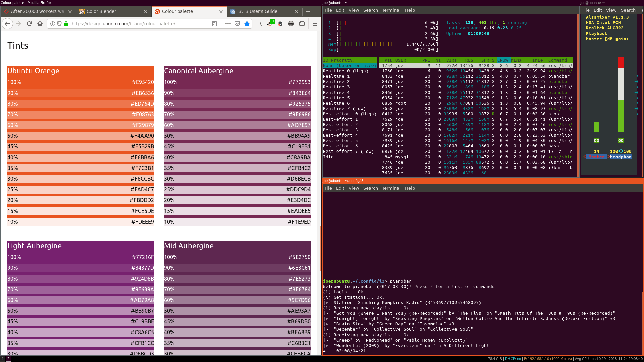The width and height of the screenshot is (644, 362).
Task: Open Firefox hamburger menu
Action: point(315,24)
